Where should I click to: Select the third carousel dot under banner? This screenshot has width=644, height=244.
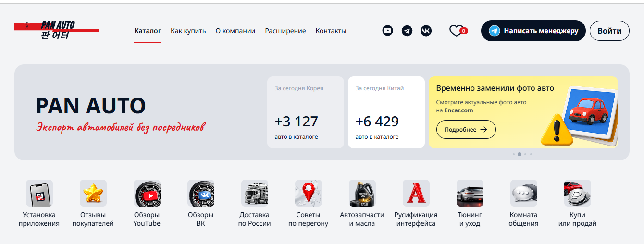(x=525, y=154)
